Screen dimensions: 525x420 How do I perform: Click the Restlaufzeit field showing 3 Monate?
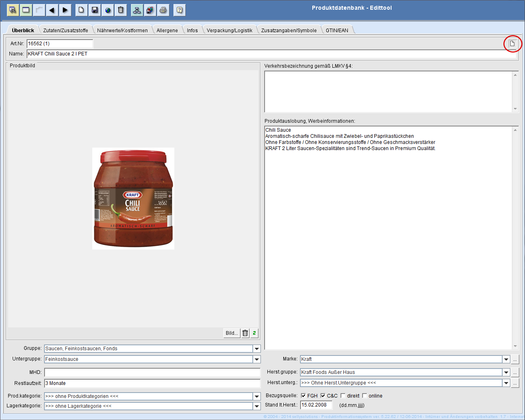pyautogui.click(x=152, y=383)
